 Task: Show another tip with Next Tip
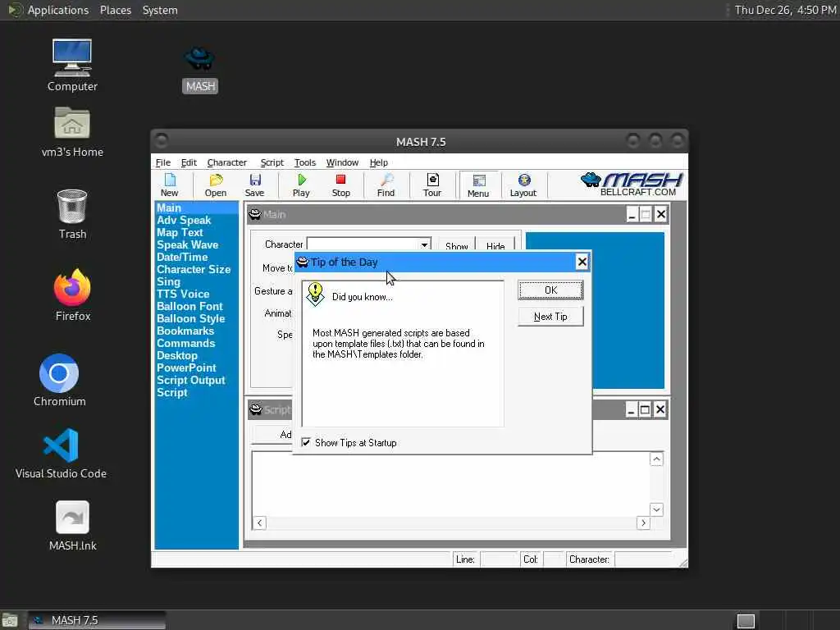(550, 316)
